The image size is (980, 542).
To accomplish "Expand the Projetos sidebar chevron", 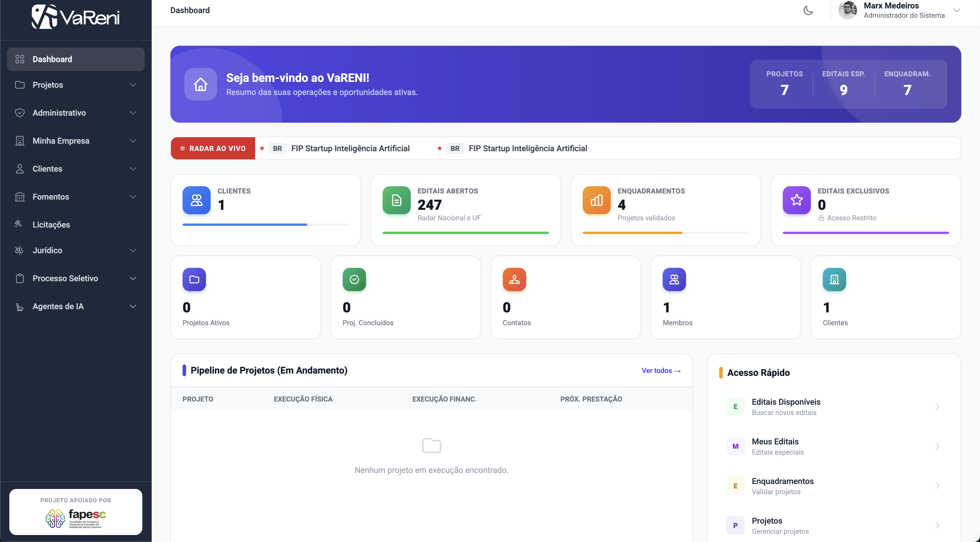I will tap(133, 85).
